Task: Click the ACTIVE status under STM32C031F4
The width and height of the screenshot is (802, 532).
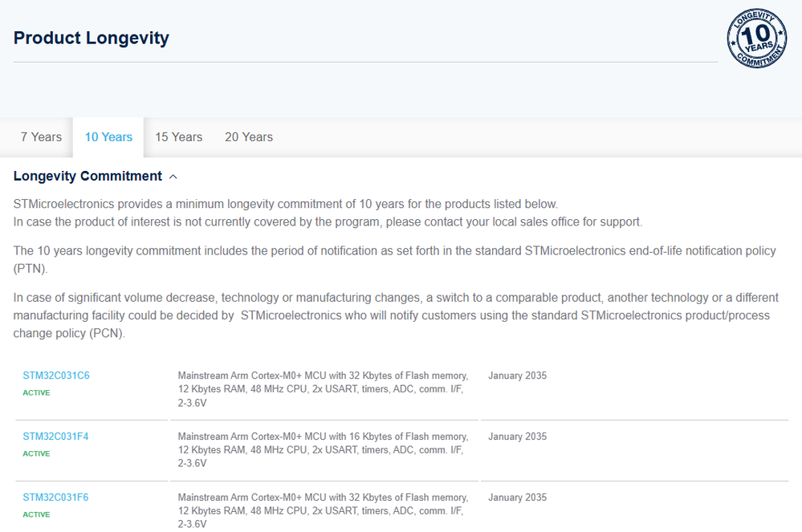Action: pos(36,454)
